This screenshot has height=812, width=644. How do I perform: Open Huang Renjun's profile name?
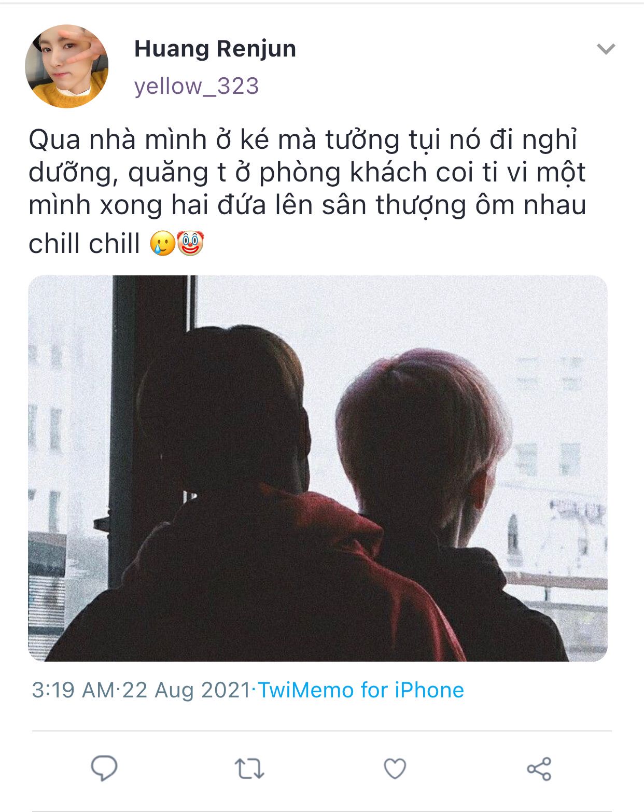point(215,49)
